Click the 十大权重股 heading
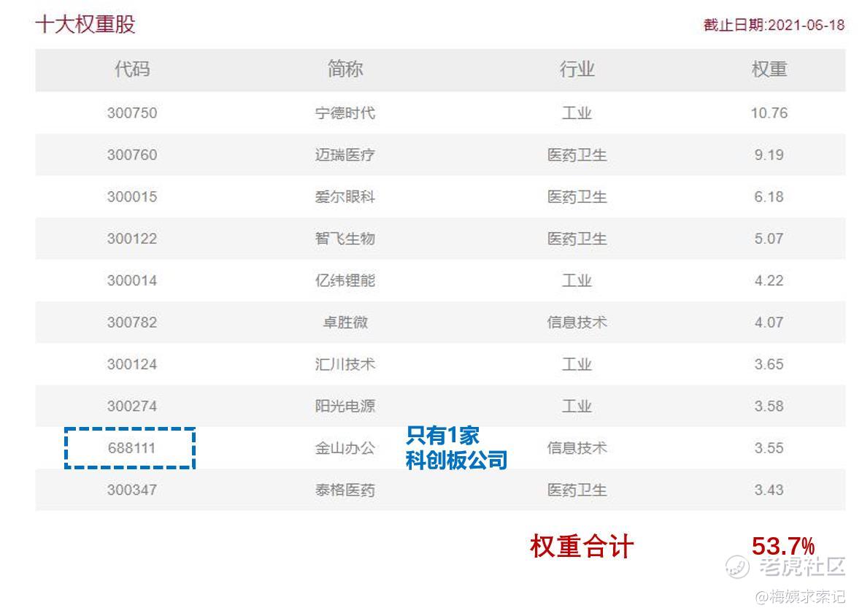The width and height of the screenshot is (862, 616). (85, 24)
